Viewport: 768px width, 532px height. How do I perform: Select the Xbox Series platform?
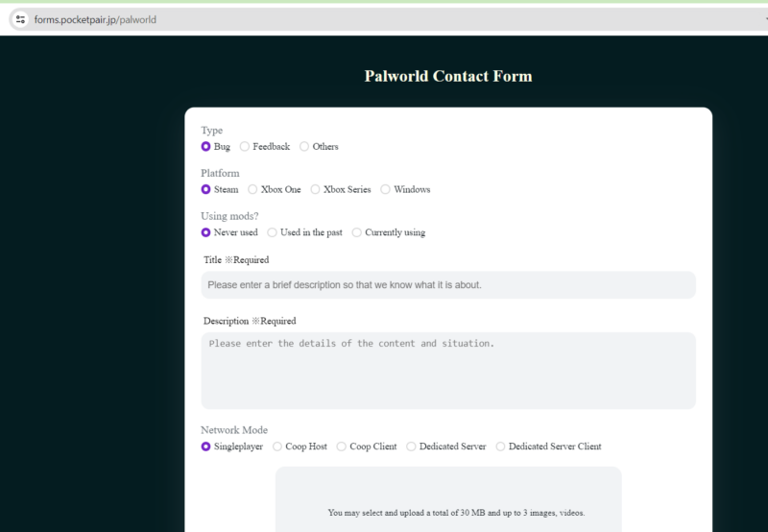316,190
